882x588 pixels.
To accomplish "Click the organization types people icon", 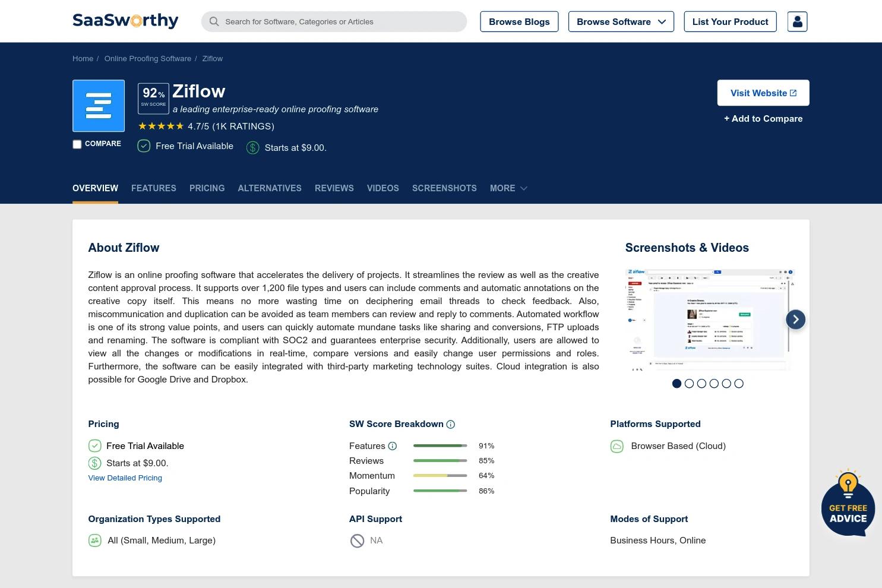I will [95, 540].
